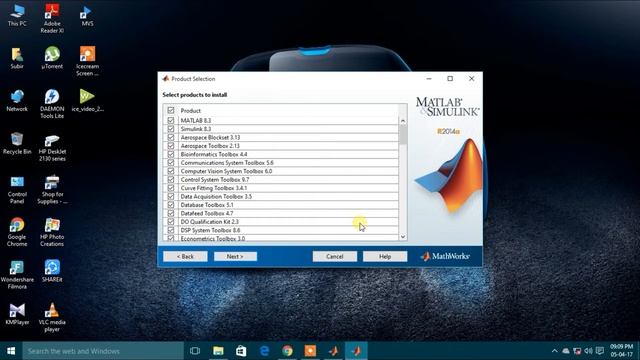Image resolution: width=640 pixels, height=360 pixels.
Task: Toggle the Curve Fitting Toolbox 3.4.1 checkbox
Action: coord(171,188)
